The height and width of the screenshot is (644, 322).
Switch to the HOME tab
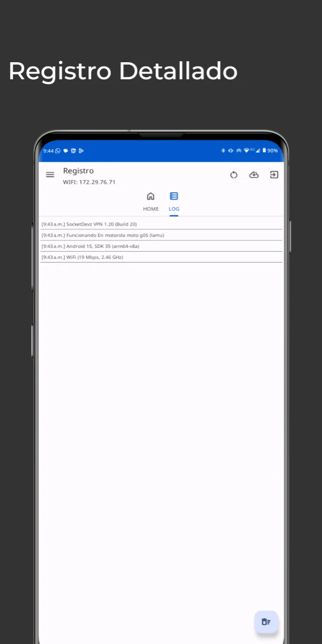151,202
